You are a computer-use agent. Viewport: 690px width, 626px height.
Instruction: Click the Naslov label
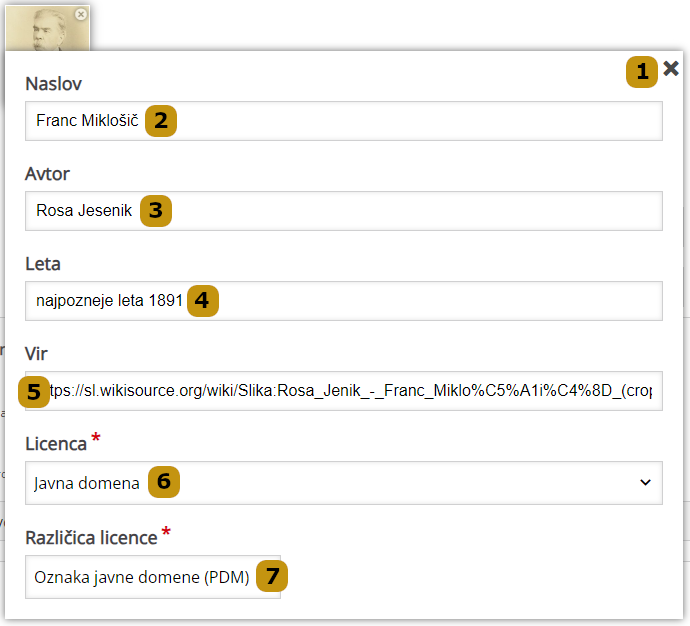[x=53, y=83]
